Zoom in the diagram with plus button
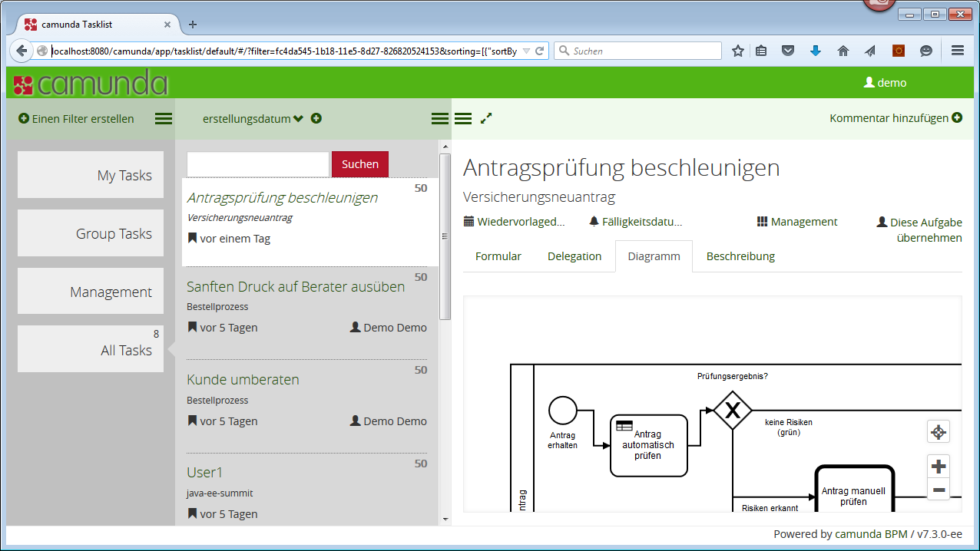 pyautogui.click(x=938, y=466)
